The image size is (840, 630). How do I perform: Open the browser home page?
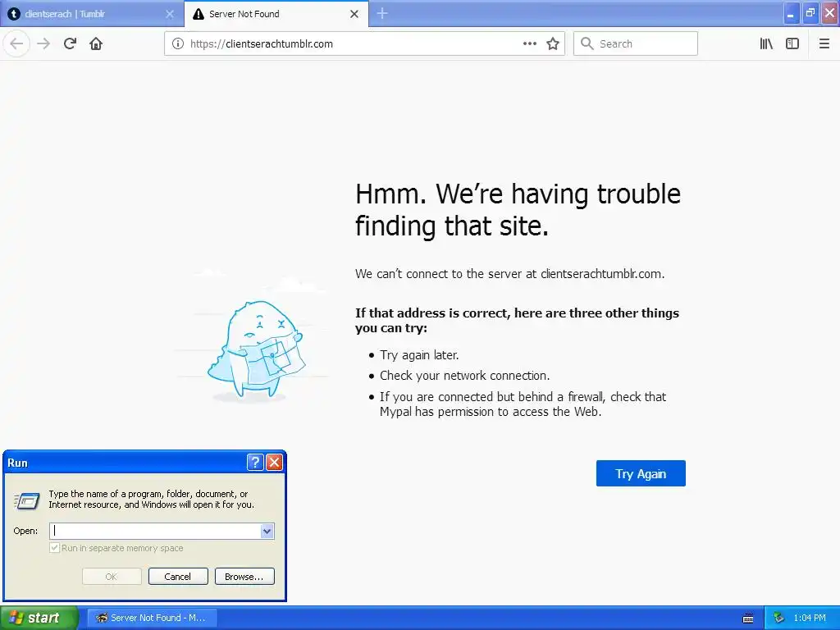[96, 44]
